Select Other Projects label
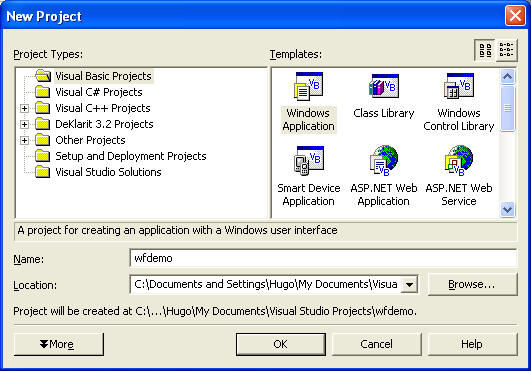This screenshot has height=371, width=531. coord(90,140)
